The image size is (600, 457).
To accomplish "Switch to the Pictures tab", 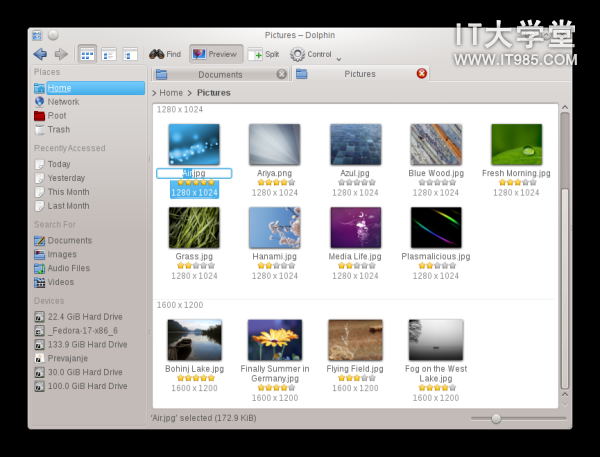I will 360,74.
